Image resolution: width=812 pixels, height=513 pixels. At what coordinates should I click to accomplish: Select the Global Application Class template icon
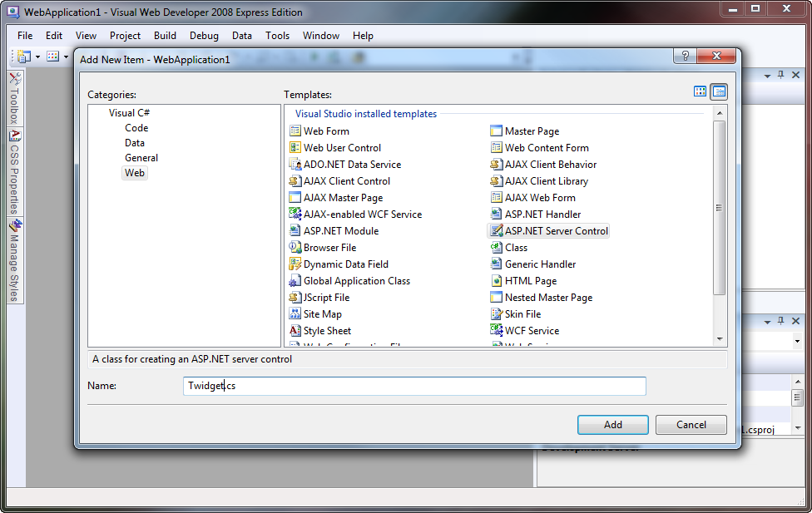(295, 280)
